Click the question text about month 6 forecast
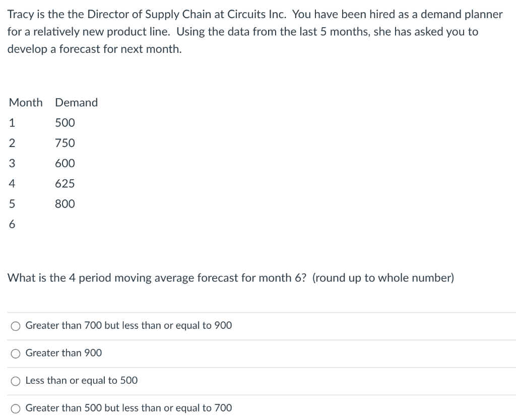This screenshot has width=516, height=420. tap(230, 277)
